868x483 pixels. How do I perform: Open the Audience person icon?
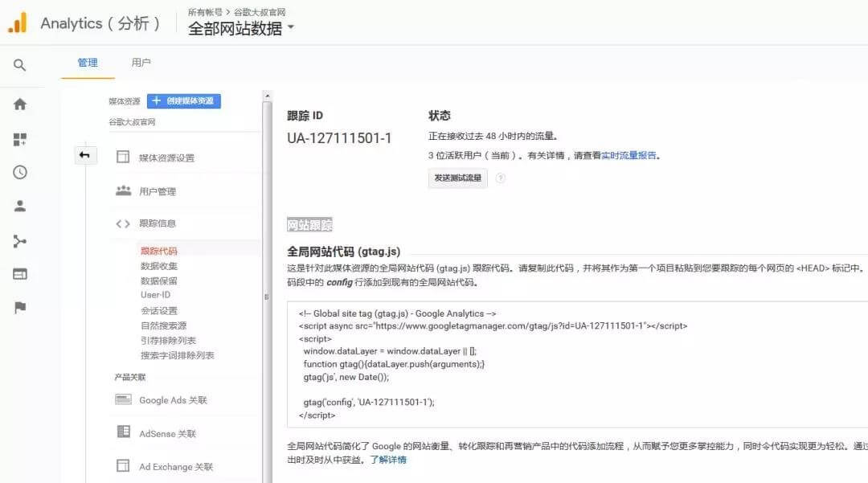pos(20,207)
